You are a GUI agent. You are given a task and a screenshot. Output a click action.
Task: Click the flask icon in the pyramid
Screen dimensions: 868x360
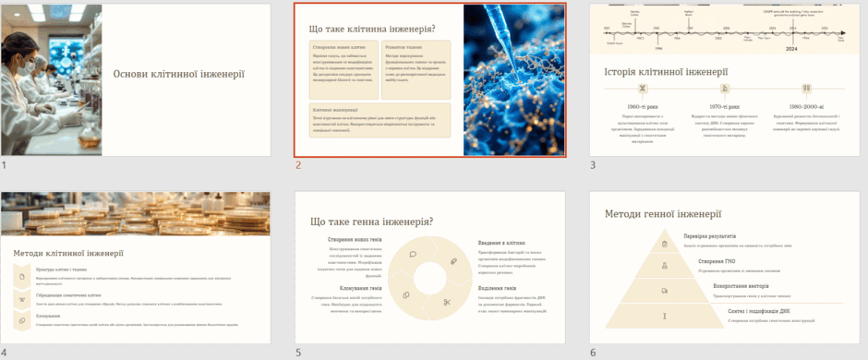tap(664, 266)
